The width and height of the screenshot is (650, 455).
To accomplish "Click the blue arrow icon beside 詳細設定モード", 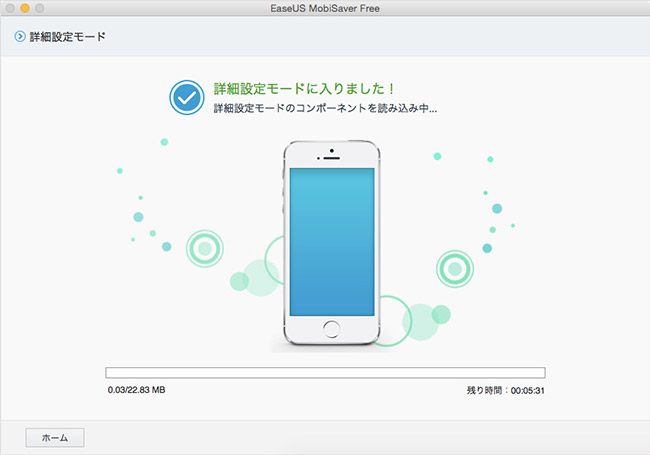I will click(19, 36).
